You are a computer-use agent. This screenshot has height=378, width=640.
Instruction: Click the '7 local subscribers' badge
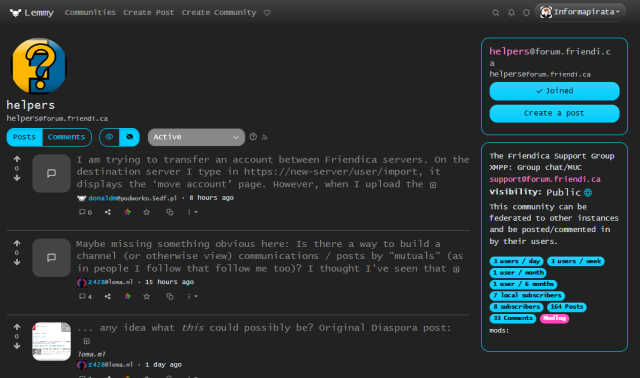(527, 295)
